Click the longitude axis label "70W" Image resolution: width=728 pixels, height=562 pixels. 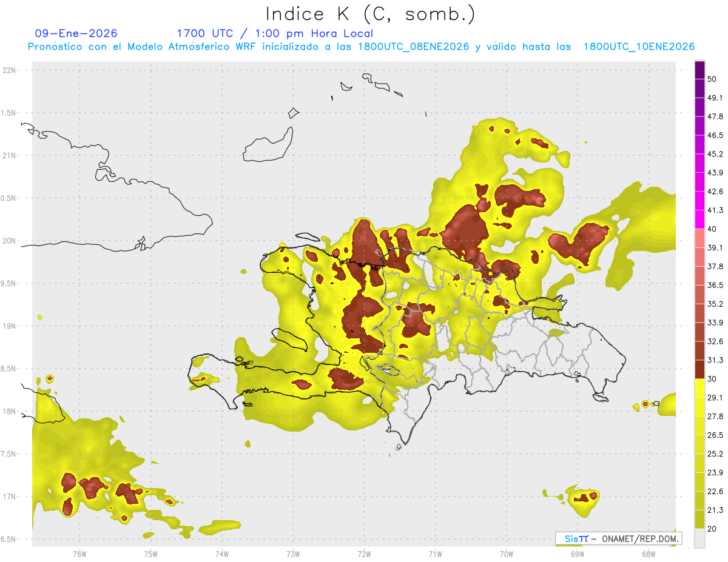pos(507,554)
